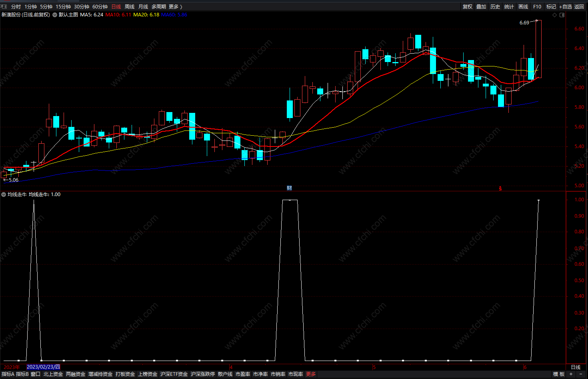Click the MA10: 6.11 indicator label
Viewport: 588px width, 379px height.
click(x=118, y=15)
